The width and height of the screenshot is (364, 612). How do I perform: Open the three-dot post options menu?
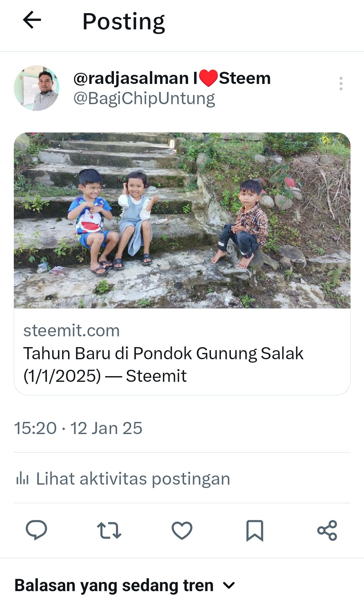pos(341,83)
